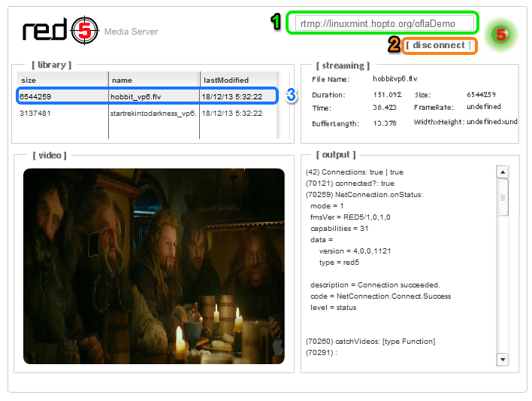Click the green Red5 connection status indicator
This screenshot has height=401, width=532.
click(500, 35)
